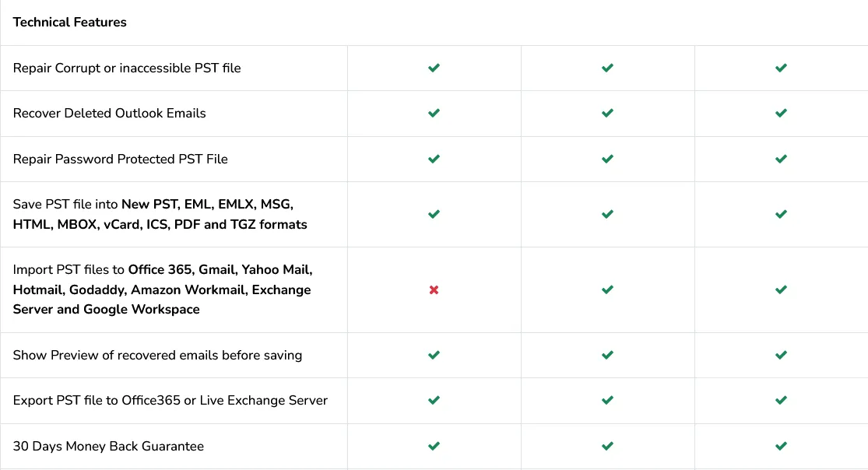Screen dimensions: 868x470
Task: Click first-column checkmark for Save PST file formats
Action: coord(434,214)
